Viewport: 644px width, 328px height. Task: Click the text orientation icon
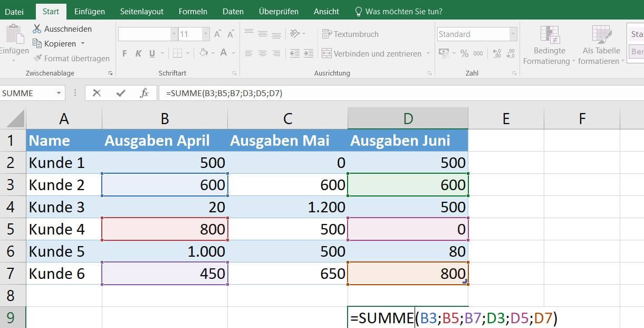(295, 34)
